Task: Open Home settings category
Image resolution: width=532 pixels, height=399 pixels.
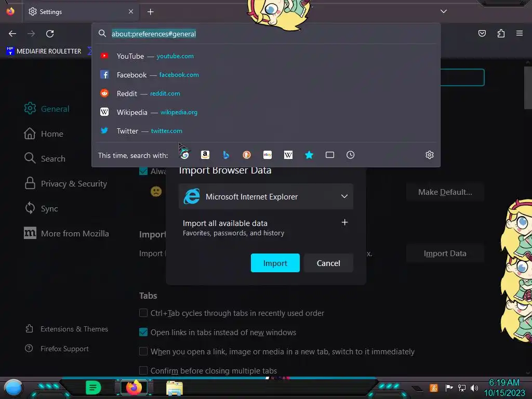Action: pos(44,134)
